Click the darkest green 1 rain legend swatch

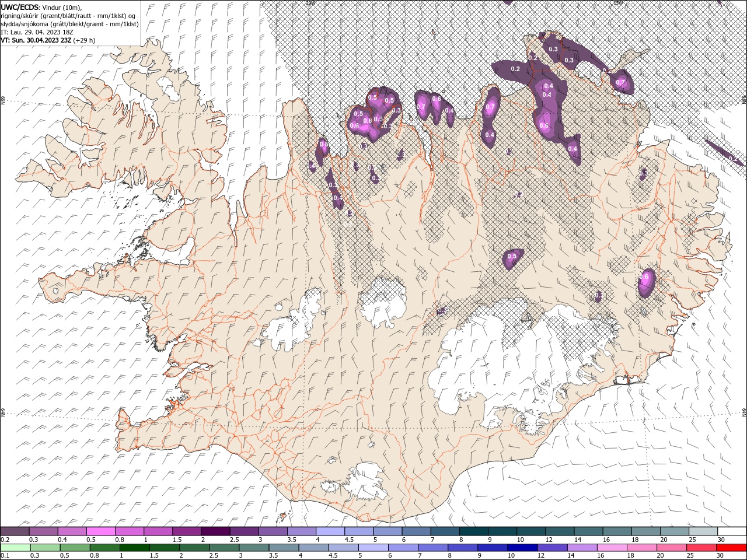point(134,548)
